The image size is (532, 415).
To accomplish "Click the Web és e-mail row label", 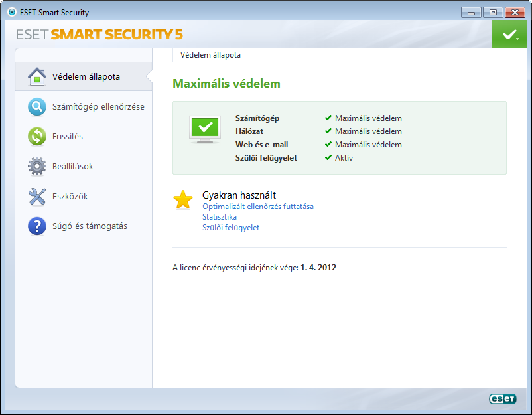I will [261, 145].
